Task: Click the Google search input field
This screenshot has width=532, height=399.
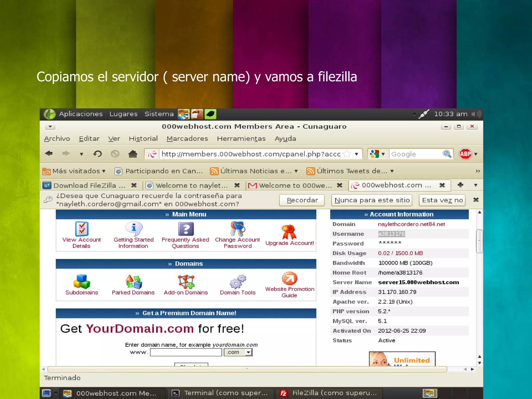Action: point(415,154)
